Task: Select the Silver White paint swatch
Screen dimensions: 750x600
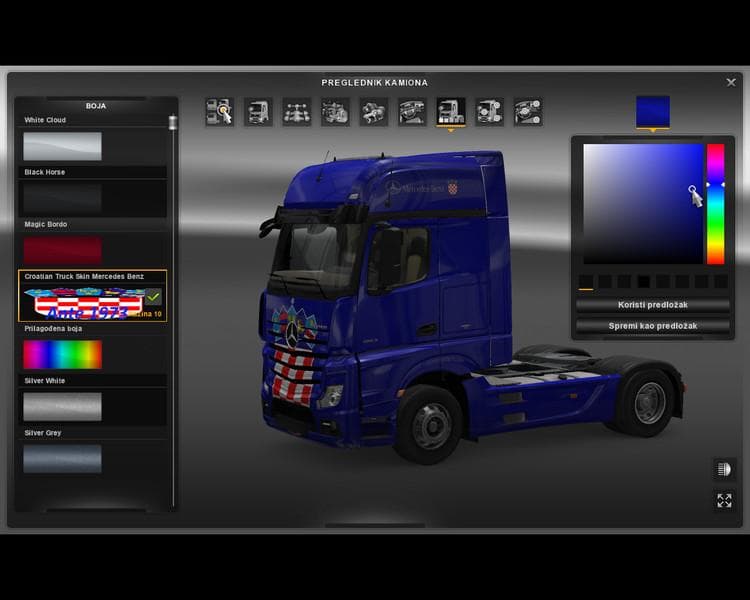Action: (63, 407)
